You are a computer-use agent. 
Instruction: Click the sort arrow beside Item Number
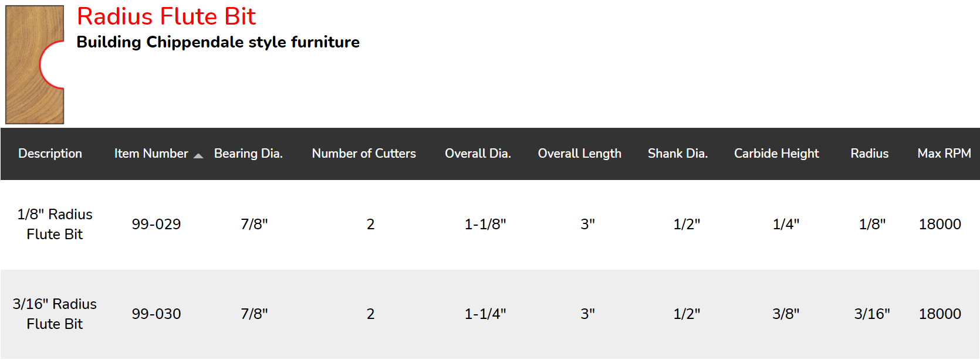click(198, 155)
